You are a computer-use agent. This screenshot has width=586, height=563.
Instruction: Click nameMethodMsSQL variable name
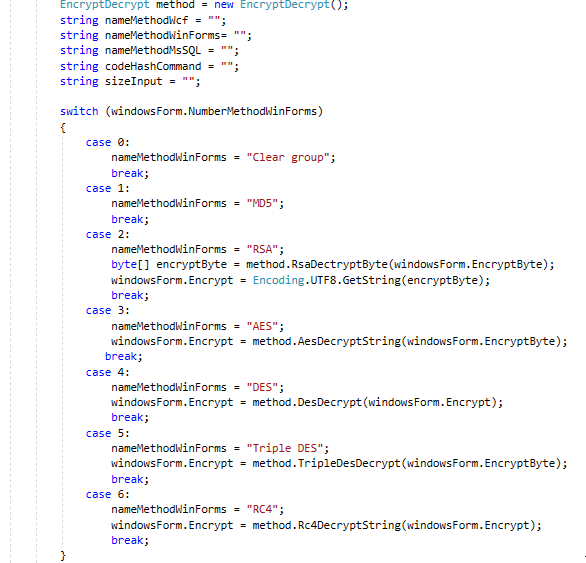pos(153,50)
